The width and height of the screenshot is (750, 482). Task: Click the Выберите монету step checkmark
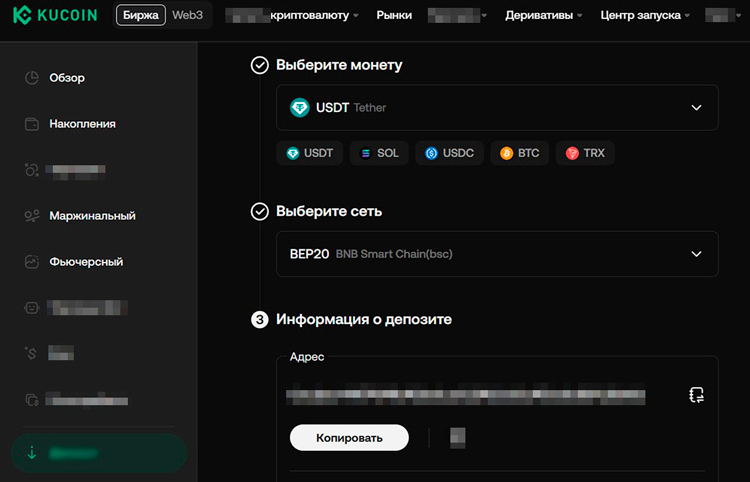tap(260, 65)
